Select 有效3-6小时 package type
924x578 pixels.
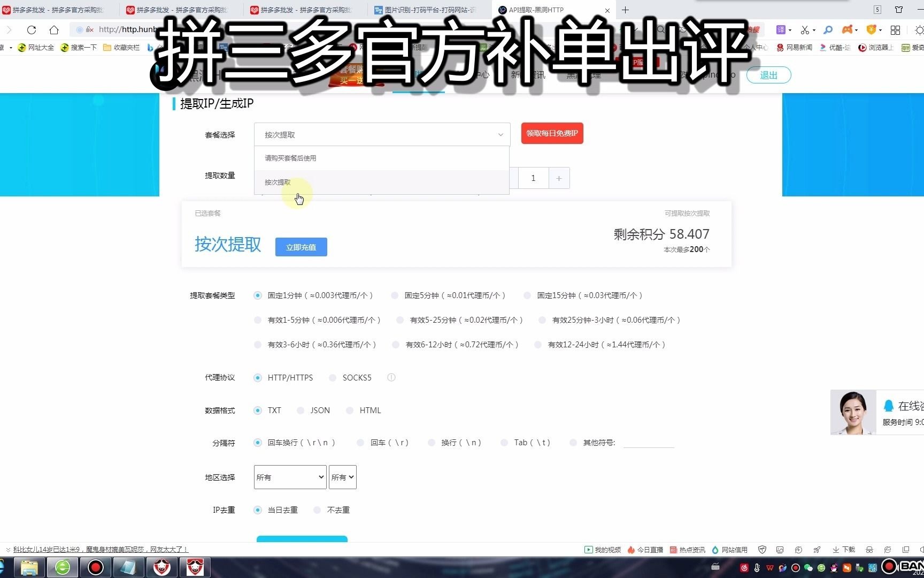258,345
